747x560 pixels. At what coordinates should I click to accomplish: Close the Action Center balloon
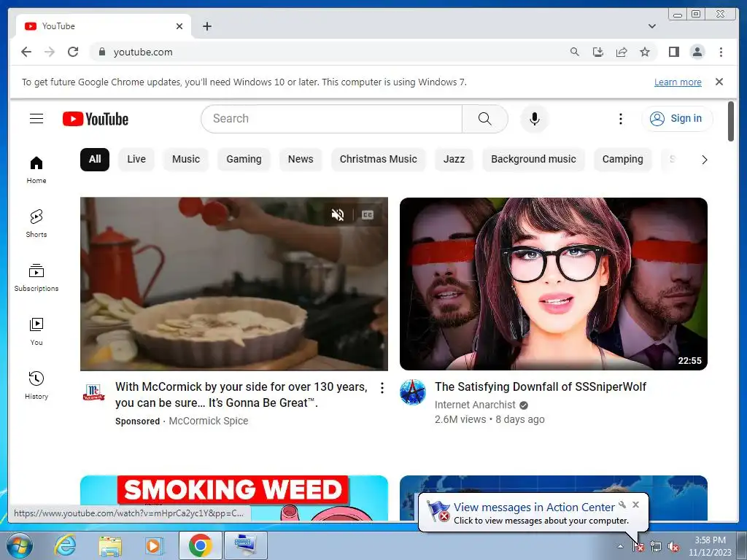pos(635,505)
